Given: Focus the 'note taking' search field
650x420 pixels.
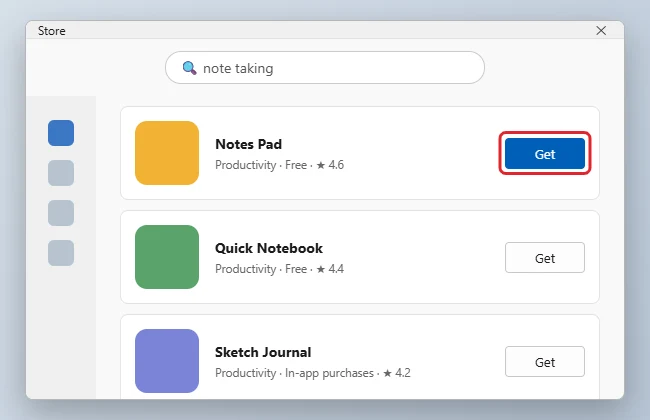Looking at the screenshot, I should 325,68.
